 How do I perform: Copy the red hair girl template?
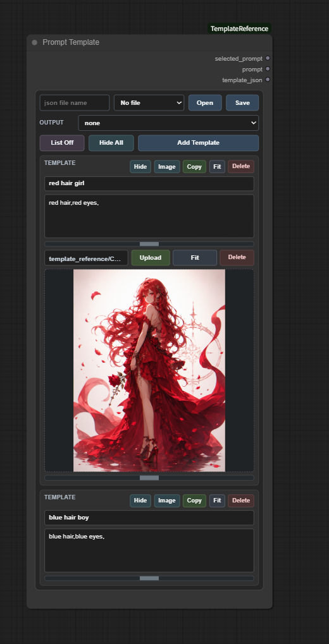point(194,166)
